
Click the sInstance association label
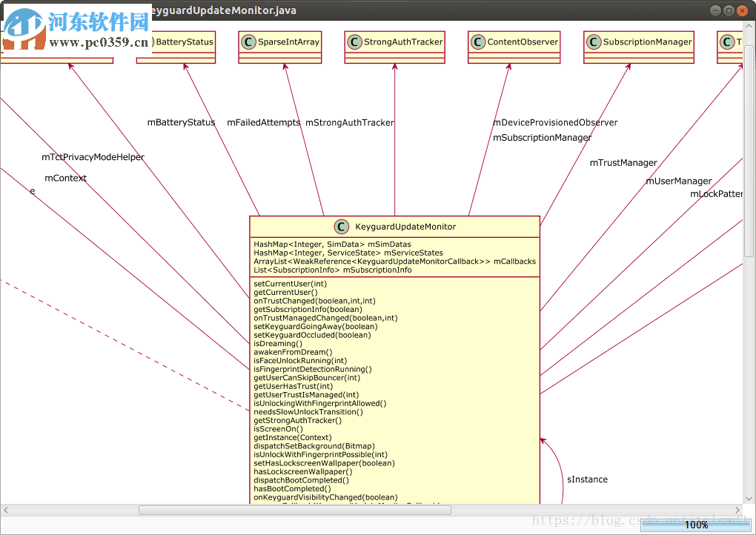(x=587, y=479)
